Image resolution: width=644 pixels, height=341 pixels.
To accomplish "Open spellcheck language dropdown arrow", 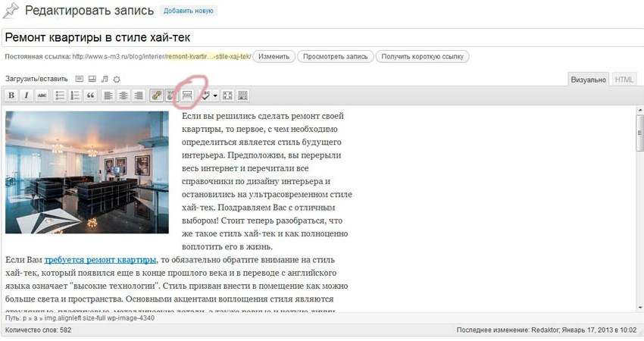I will (216, 95).
